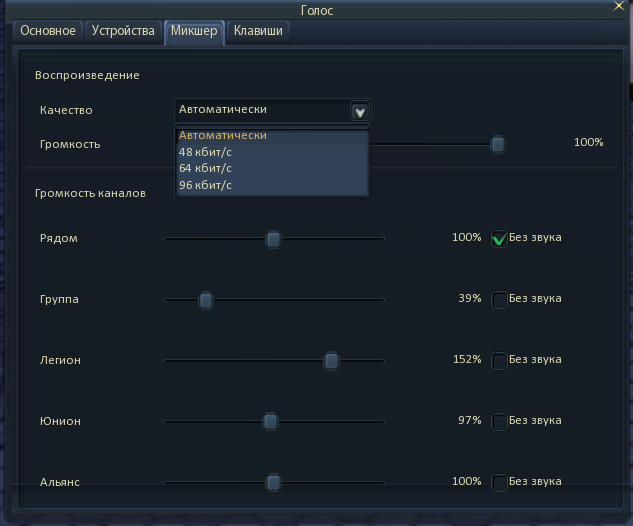Mute the Группа channel checkbox
633x526 pixels.
pos(499,300)
